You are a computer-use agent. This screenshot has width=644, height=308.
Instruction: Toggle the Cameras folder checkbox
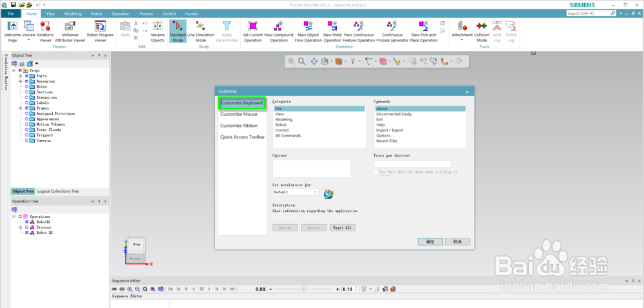coord(27,140)
